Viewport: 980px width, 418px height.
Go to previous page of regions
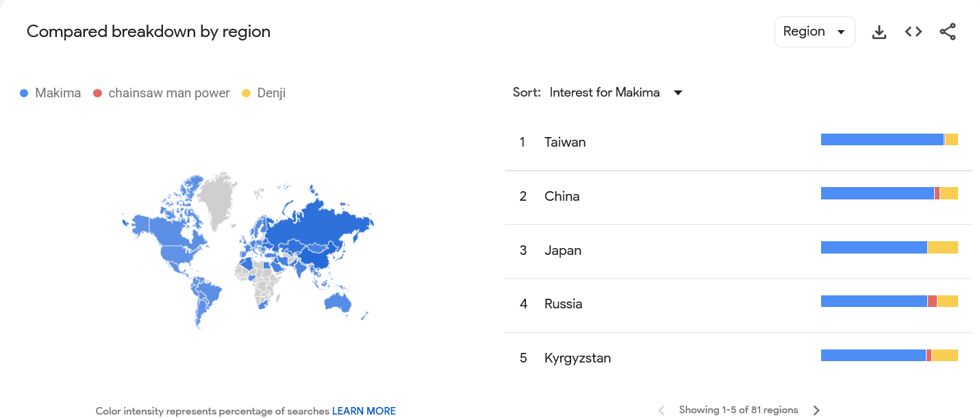point(661,410)
